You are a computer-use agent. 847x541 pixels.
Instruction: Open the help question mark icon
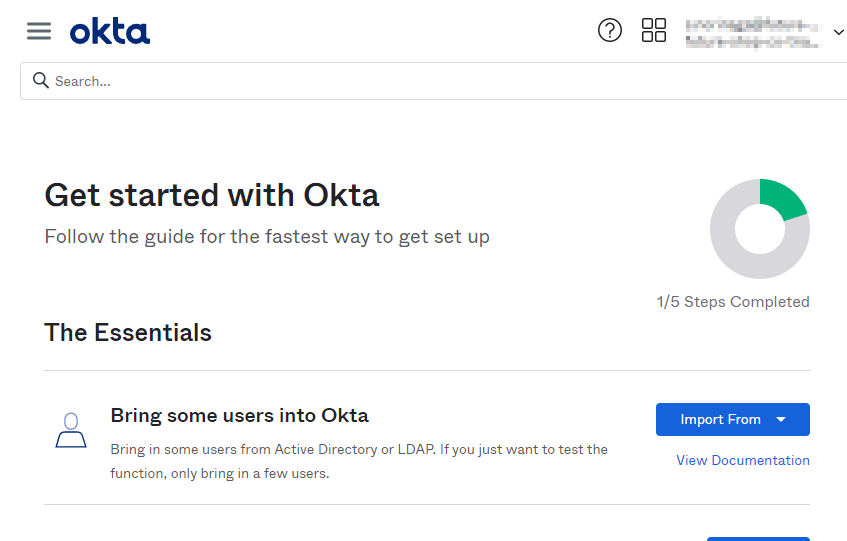tap(610, 30)
